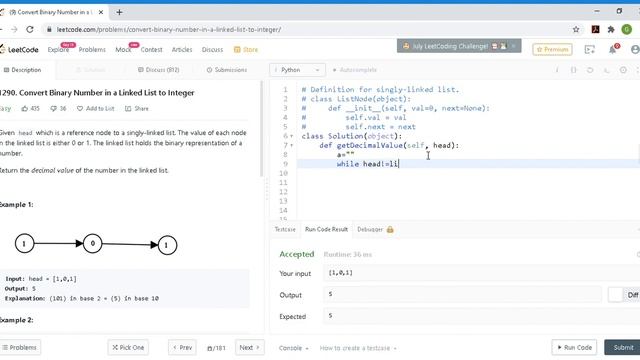This screenshot has height=360, width=640.
Task: Reload the page with the refresh icon
Action: [x=30, y=29]
